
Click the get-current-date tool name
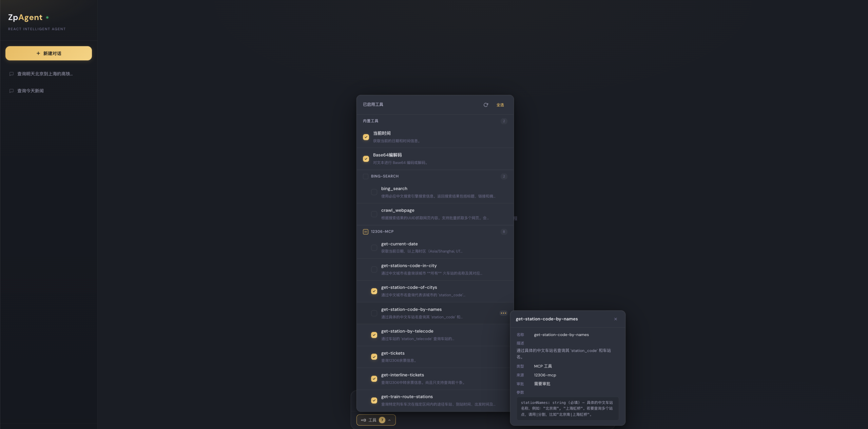click(399, 244)
